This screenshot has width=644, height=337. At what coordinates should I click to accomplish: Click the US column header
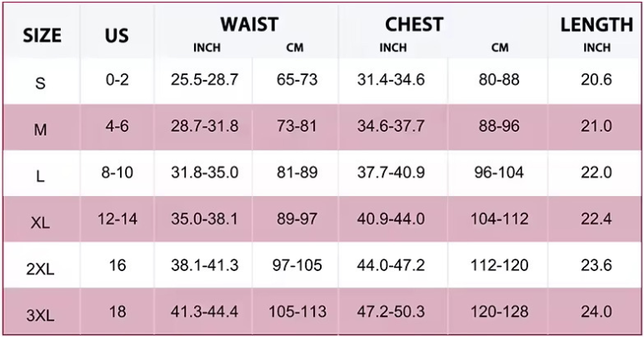(117, 36)
